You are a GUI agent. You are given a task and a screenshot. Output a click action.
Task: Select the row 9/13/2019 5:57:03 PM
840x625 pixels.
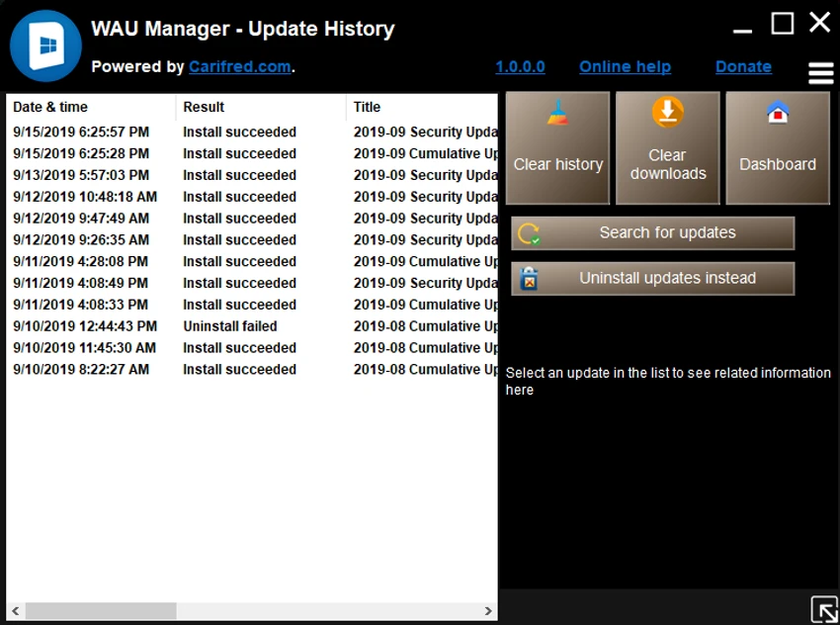252,175
